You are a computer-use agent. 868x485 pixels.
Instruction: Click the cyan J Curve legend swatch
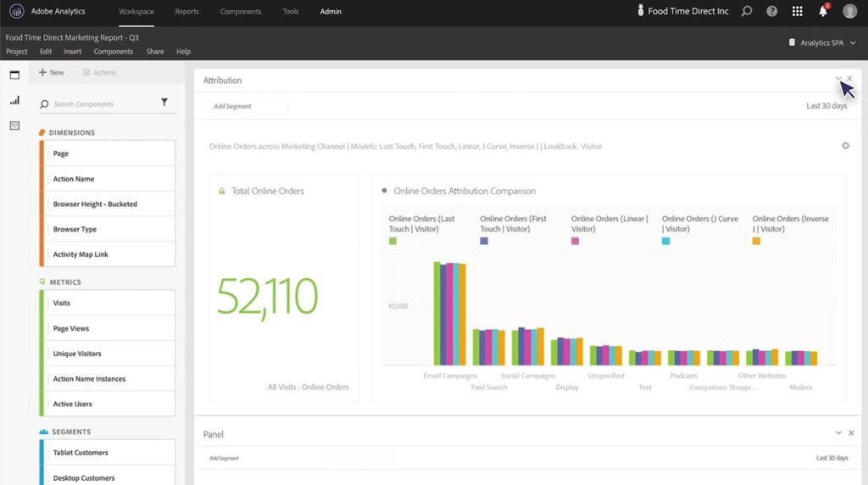coord(666,241)
